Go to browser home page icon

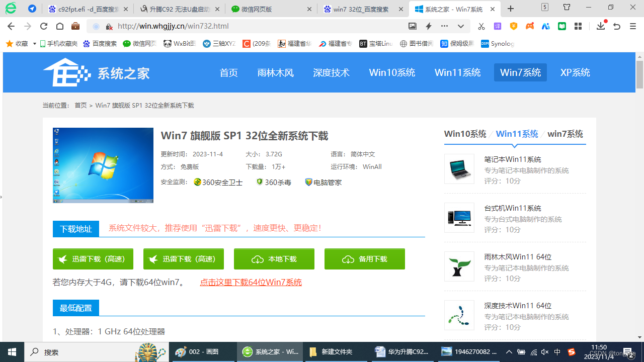60,26
